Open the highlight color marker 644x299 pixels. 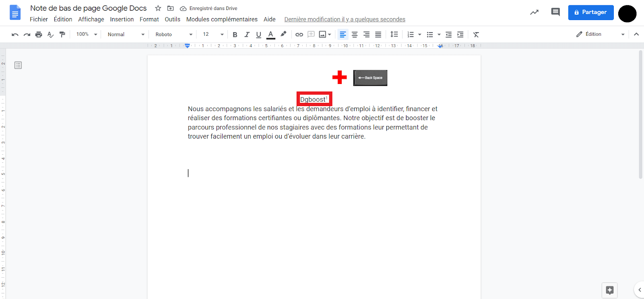283,34
